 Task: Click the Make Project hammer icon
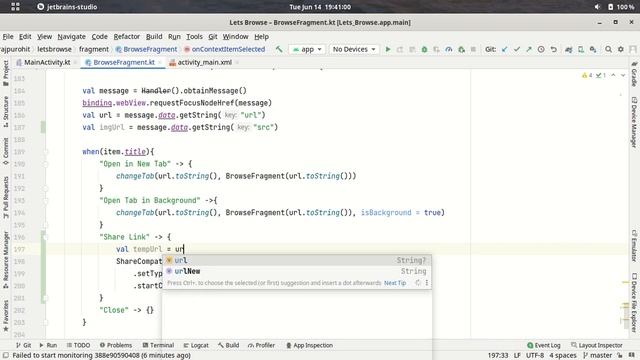tap(279, 49)
